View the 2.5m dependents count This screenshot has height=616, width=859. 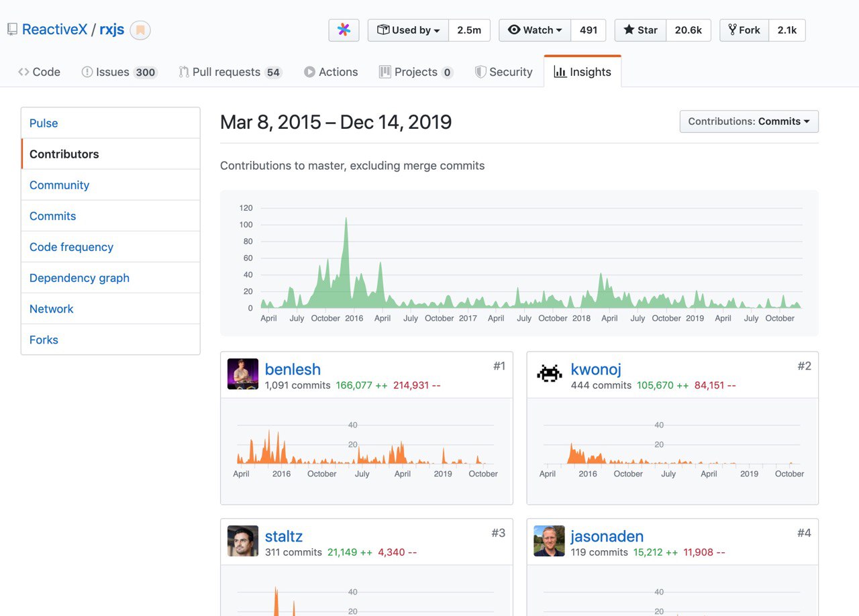pos(469,30)
